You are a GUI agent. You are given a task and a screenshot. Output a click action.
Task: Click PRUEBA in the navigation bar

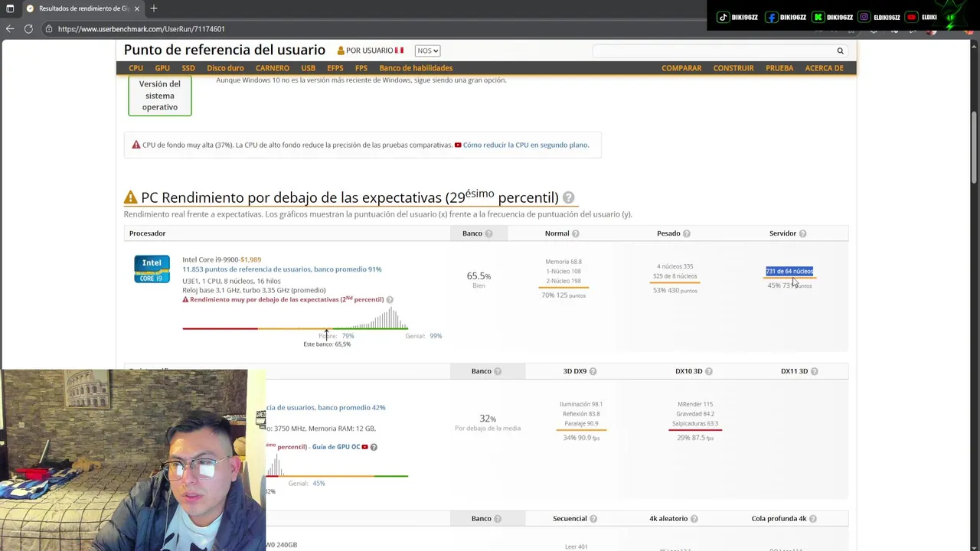(x=779, y=68)
